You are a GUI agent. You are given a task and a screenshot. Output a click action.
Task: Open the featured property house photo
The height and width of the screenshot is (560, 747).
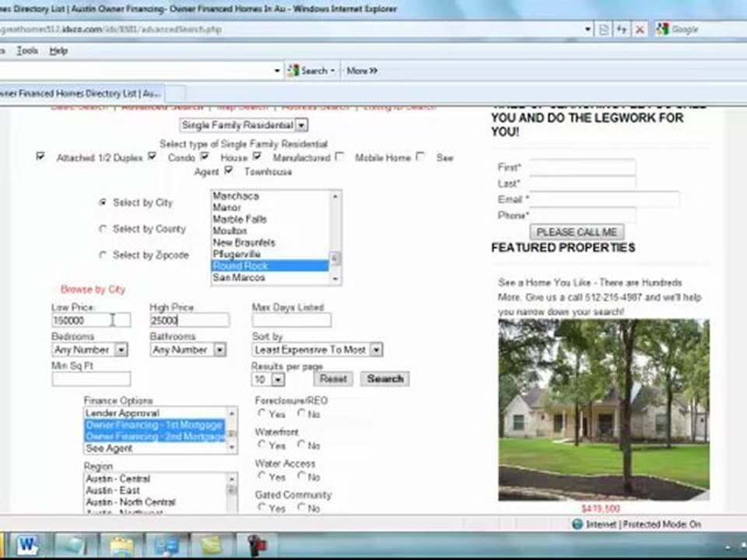coord(604,410)
